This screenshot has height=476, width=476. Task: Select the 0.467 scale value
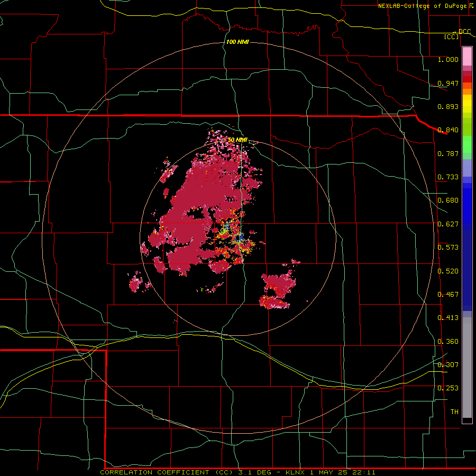(448, 295)
